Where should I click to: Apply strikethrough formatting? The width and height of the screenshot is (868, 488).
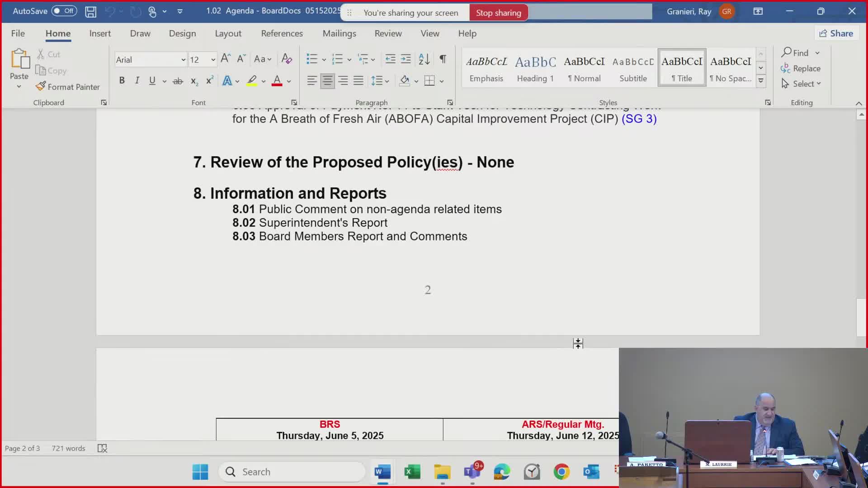click(x=178, y=81)
